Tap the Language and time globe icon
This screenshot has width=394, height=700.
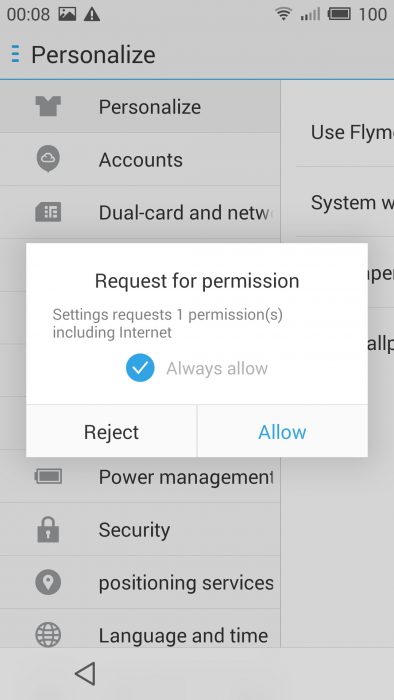click(48, 635)
